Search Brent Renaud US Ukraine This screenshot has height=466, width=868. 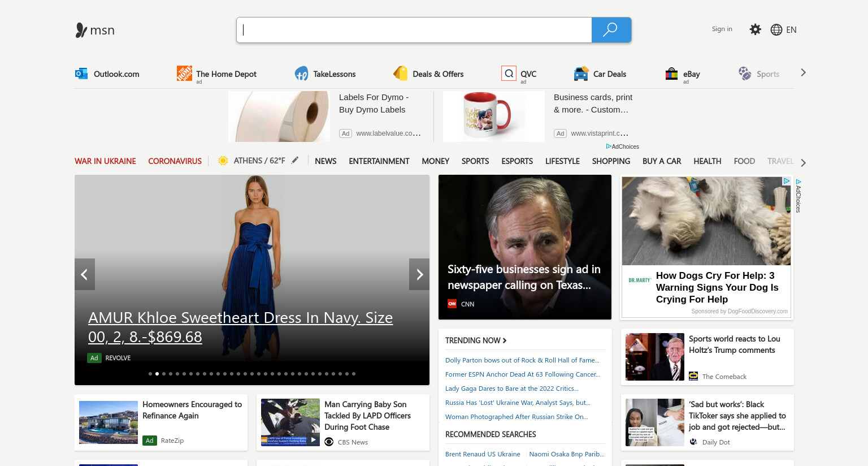click(x=483, y=454)
